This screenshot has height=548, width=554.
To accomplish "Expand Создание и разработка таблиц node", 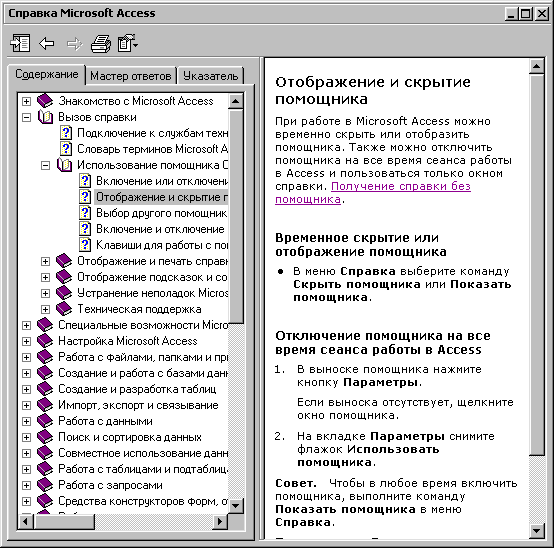I will point(26,389).
